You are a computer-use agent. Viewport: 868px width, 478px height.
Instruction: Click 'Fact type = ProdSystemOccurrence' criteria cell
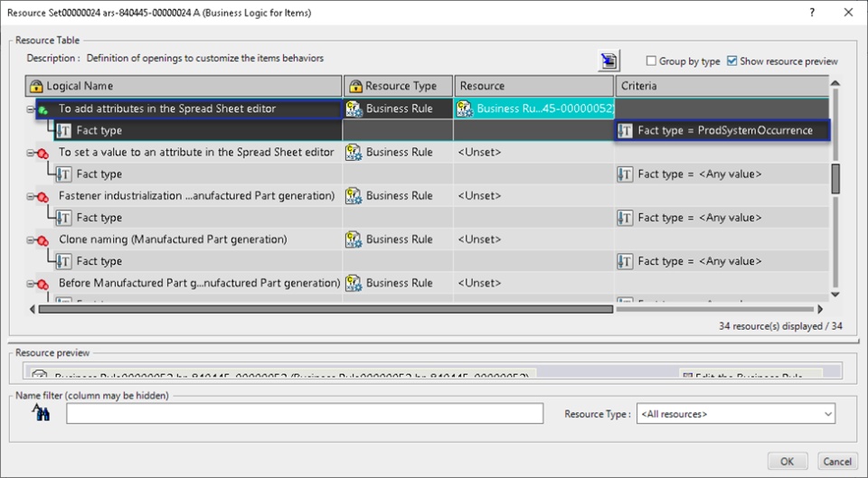722,130
